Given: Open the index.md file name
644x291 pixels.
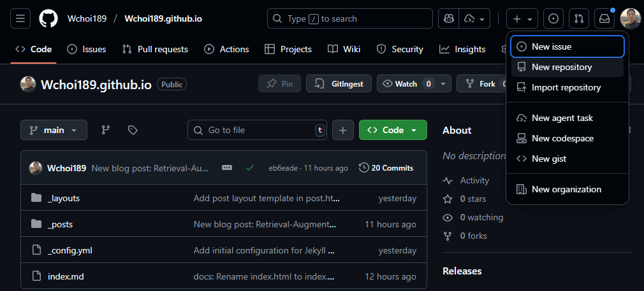Looking at the screenshot, I should [66, 276].
